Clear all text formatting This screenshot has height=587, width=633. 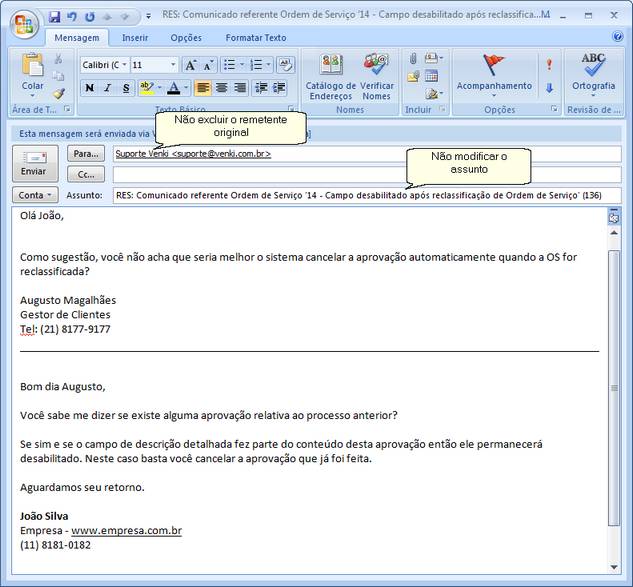pos(285,65)
